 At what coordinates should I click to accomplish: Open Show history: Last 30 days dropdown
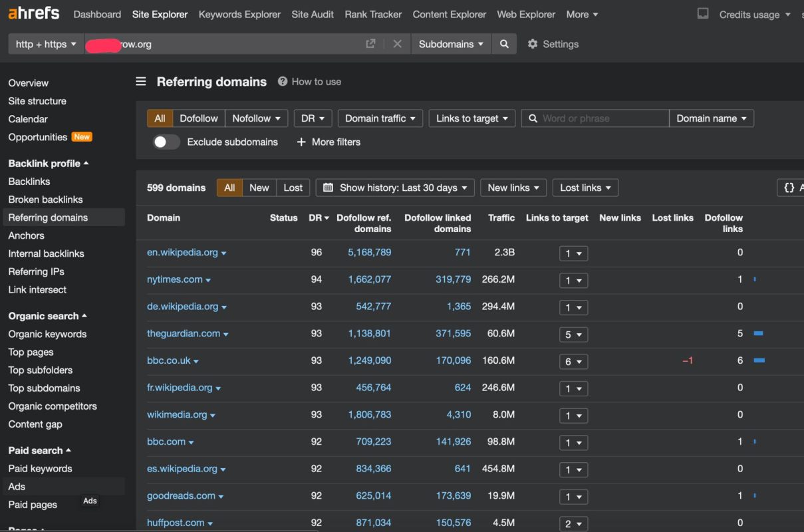pyautogui.click(x=395, y=188)
